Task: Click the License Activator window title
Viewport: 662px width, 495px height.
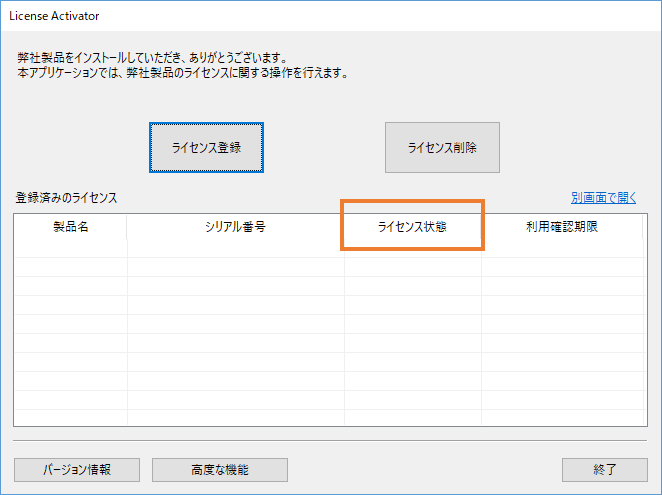Action: 54,16
